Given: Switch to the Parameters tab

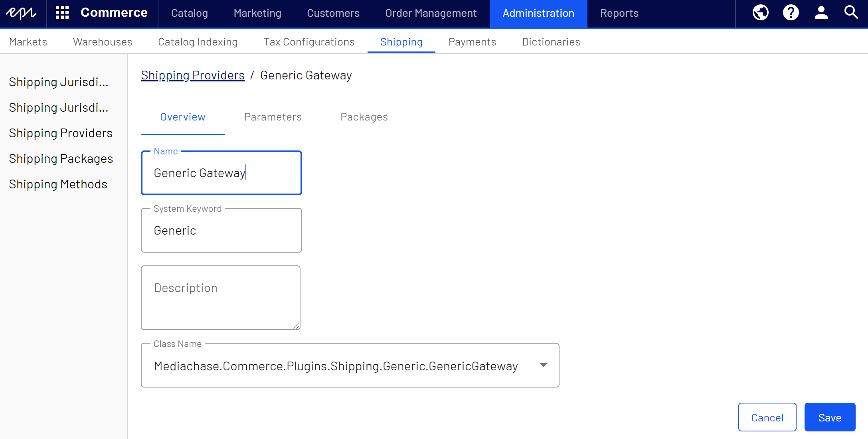Looking at the screenshot, I should pos(273,117).
